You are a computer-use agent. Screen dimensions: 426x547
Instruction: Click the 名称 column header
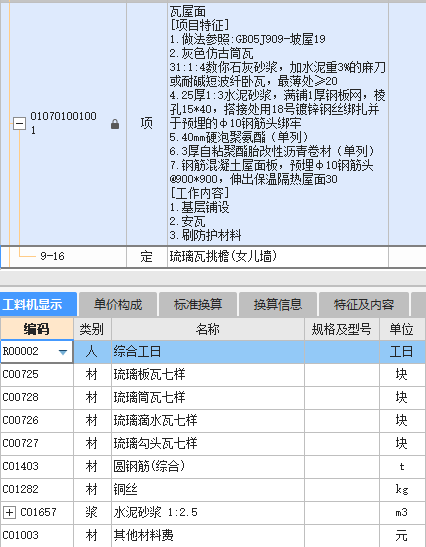point(208,329)
